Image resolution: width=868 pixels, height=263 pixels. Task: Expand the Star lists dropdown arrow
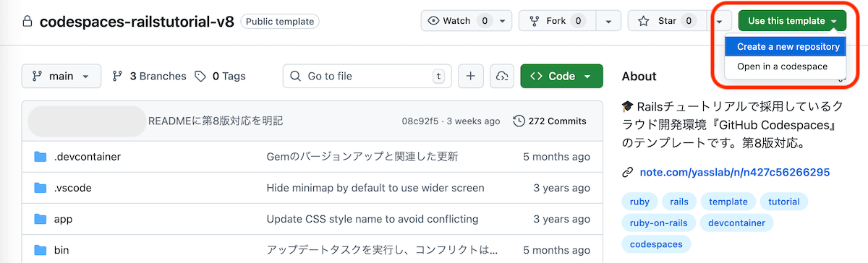pos(719,21)
